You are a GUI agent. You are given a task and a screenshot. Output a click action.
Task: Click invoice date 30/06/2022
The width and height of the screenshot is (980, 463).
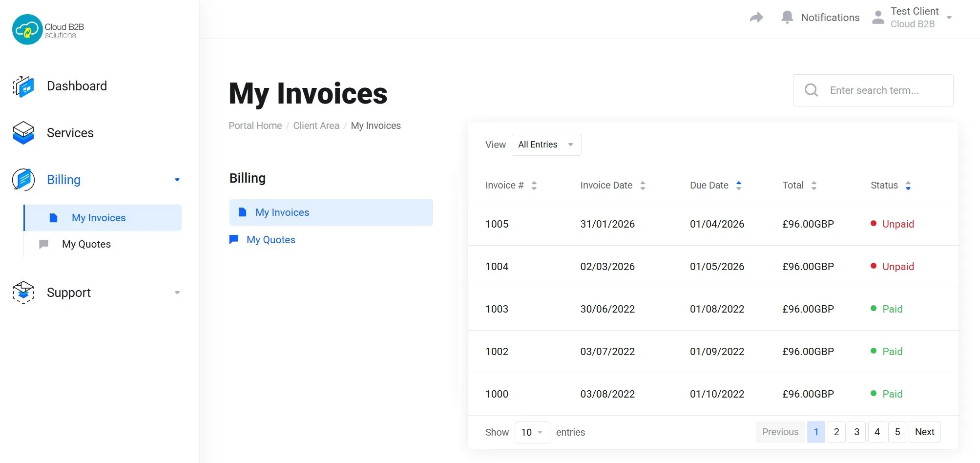pos(607,309)
